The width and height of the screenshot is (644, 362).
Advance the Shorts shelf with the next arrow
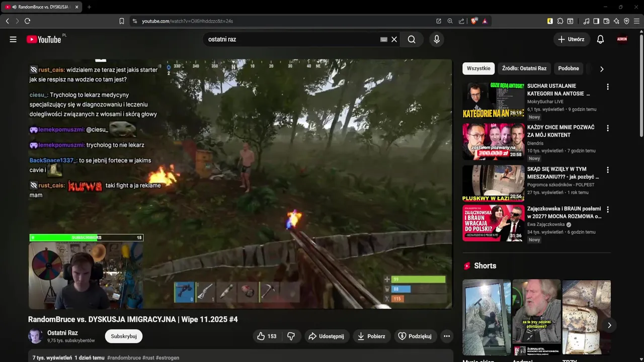tap(609, 325)
